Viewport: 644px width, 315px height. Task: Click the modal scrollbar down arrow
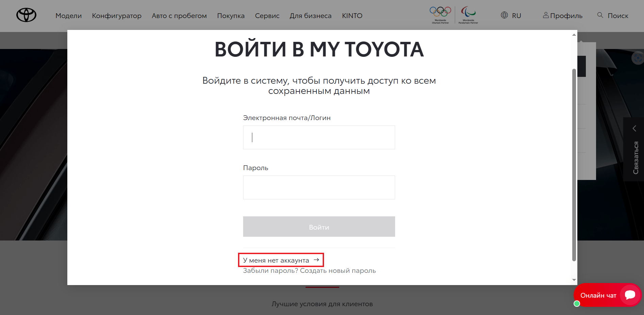pos(574,280)
